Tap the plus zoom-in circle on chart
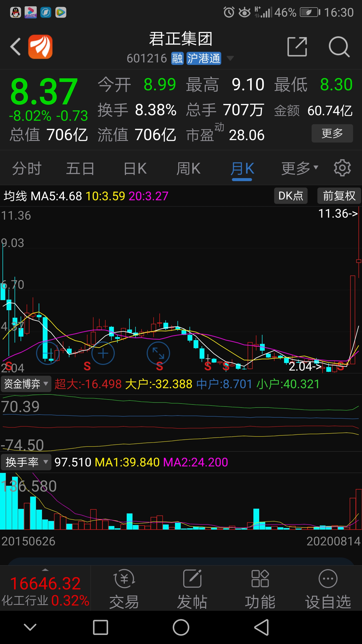362x644 pixels. coord(103,353)
